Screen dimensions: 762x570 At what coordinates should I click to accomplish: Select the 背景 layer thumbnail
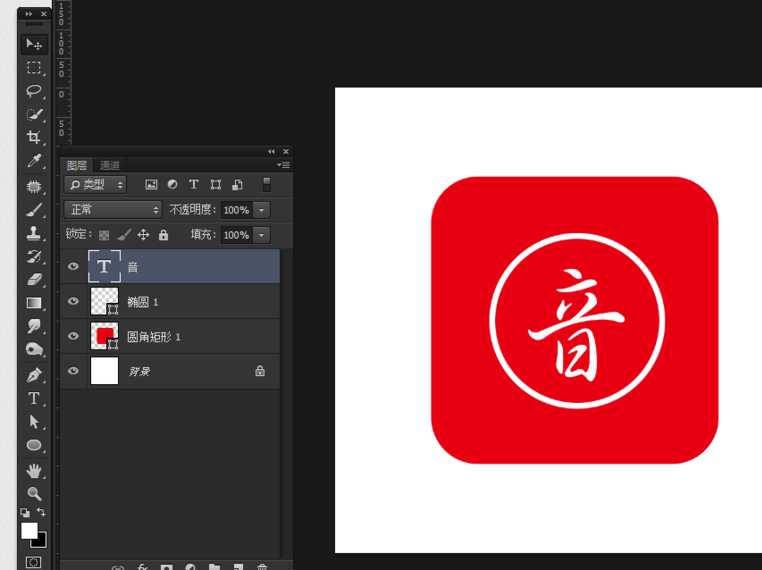104,371
